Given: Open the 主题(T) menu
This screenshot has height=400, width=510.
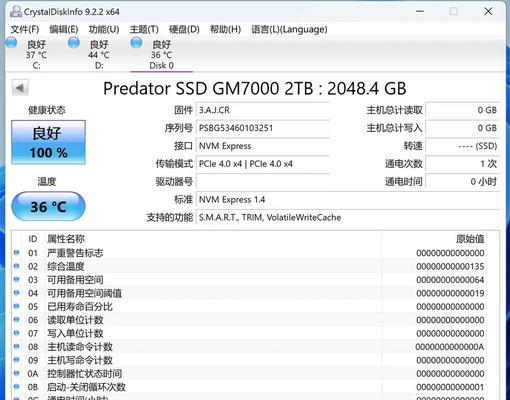Looking at the screenshot, I should coord(144,29).
